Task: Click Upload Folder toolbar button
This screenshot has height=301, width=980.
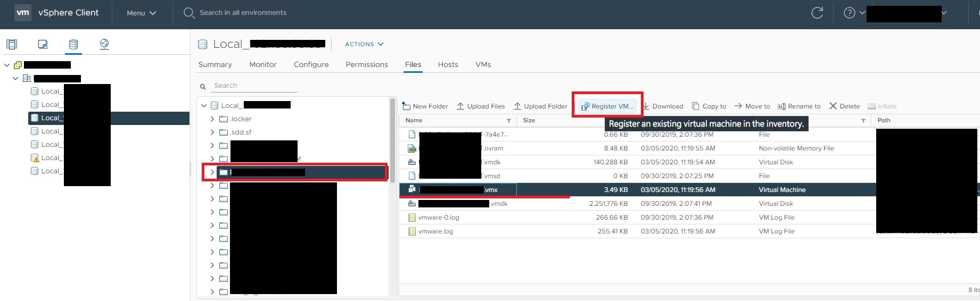Action: click(x=540, y=106)
